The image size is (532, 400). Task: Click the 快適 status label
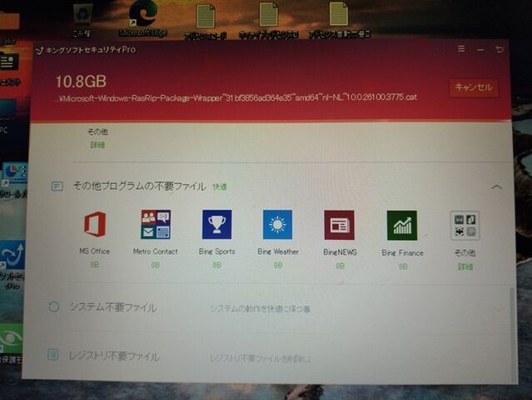pos(220,187)
